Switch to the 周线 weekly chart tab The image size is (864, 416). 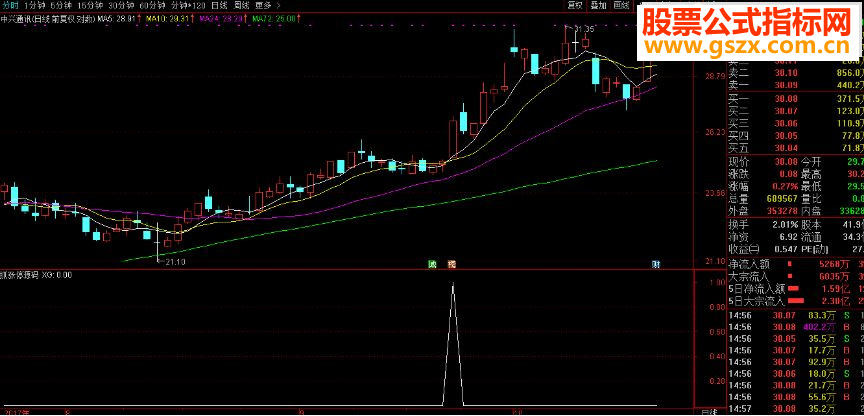(x=242, y=6)
